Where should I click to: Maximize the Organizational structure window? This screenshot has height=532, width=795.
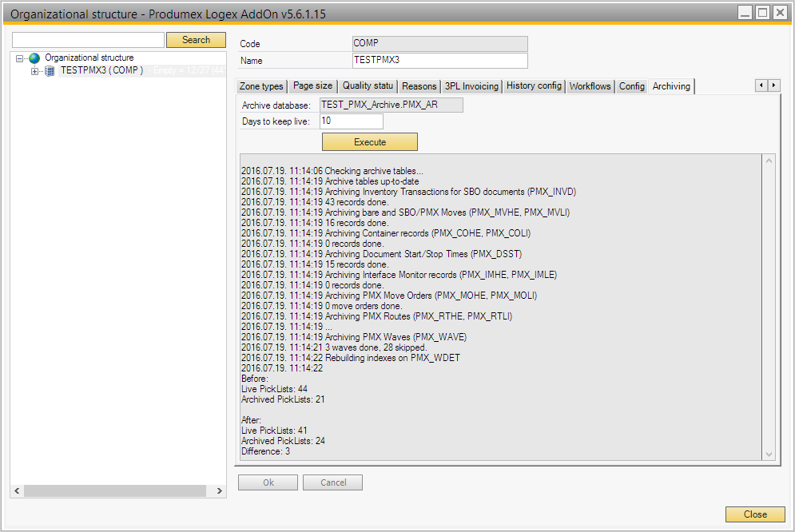tap(762, 13)
